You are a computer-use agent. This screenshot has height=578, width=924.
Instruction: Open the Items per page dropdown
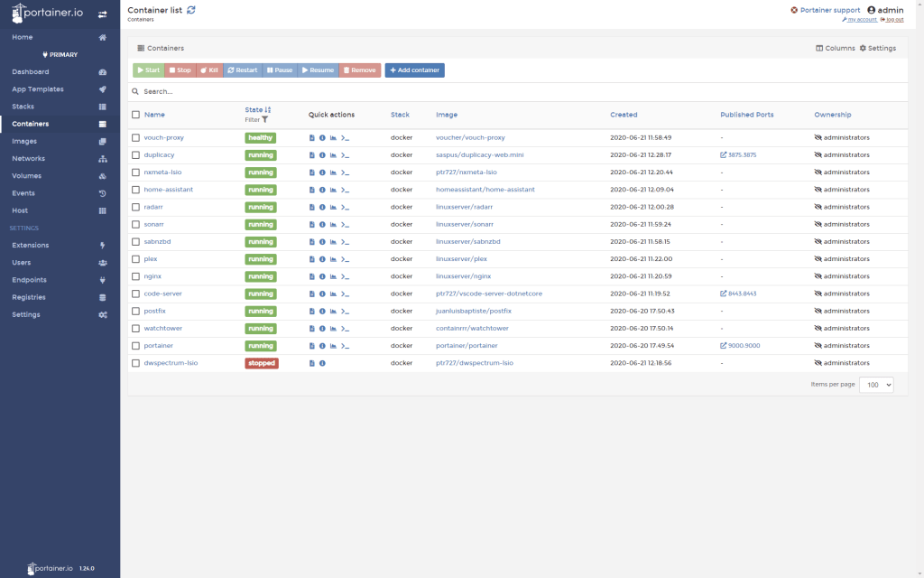tap(875, 385)
